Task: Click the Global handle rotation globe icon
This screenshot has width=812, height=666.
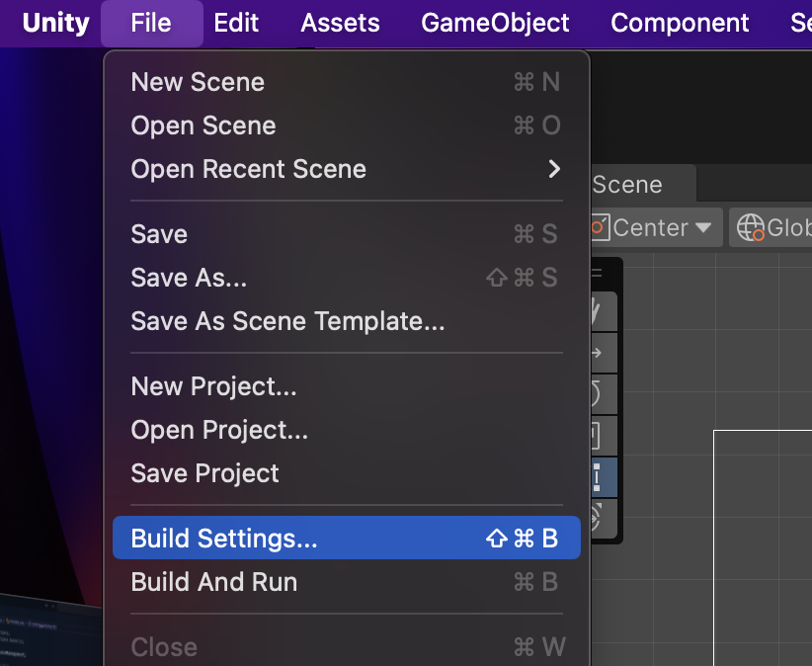Action: (752, 227)
